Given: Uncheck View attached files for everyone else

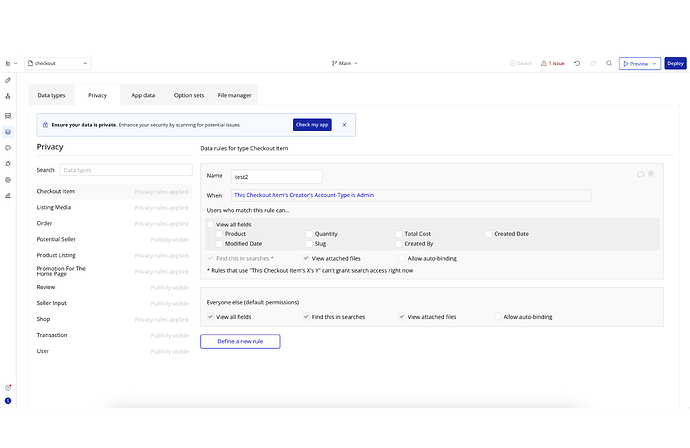Looking at the screenshot, I should pos(402,317).
